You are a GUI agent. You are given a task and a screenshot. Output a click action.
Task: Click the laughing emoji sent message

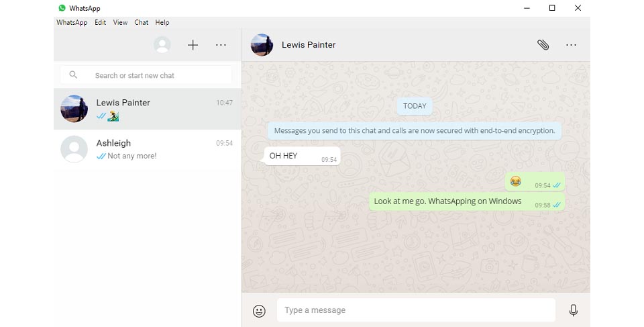pyautogui.click(x=535, y=182)
